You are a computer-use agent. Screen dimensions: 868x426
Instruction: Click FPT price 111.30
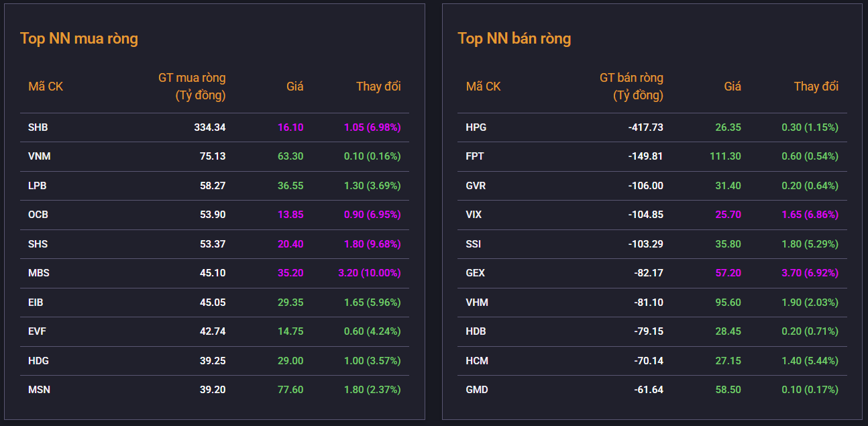tap(726, 156)
